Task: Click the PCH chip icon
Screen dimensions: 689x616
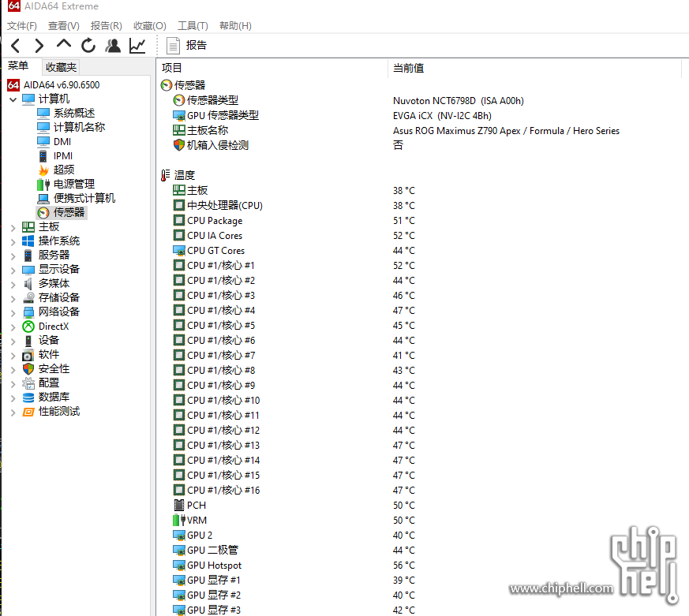Action: 178,505
